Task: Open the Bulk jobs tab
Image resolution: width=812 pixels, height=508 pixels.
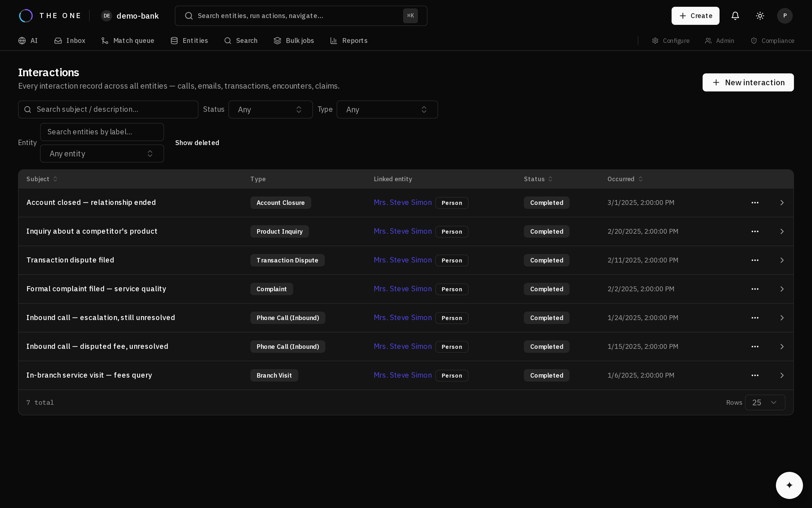Action: click(x=294, y=41)
